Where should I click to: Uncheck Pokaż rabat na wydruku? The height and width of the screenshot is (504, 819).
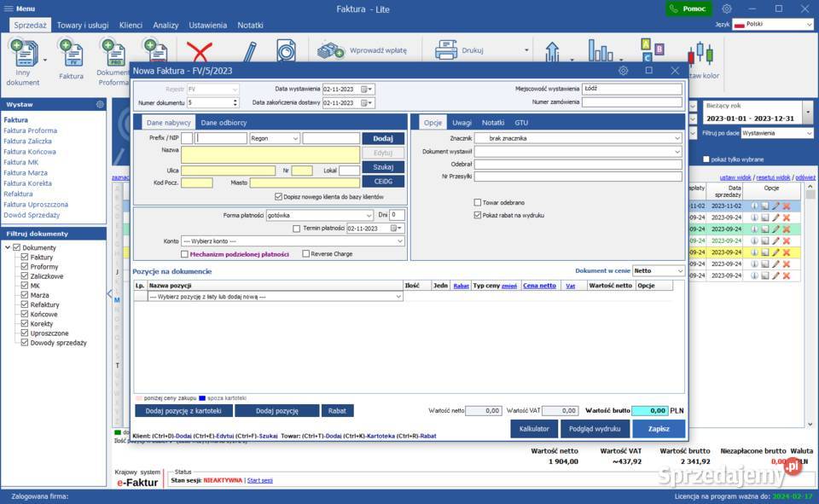[478, 215]
